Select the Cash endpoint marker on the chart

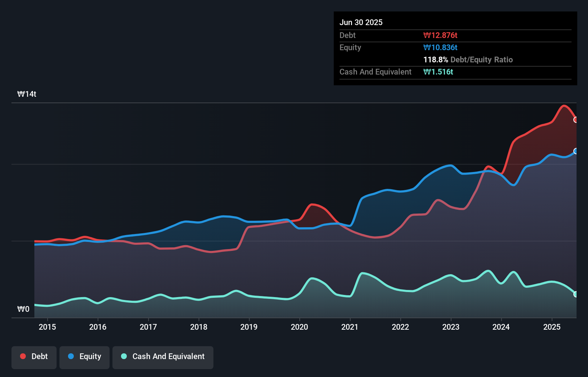(575, 294)
